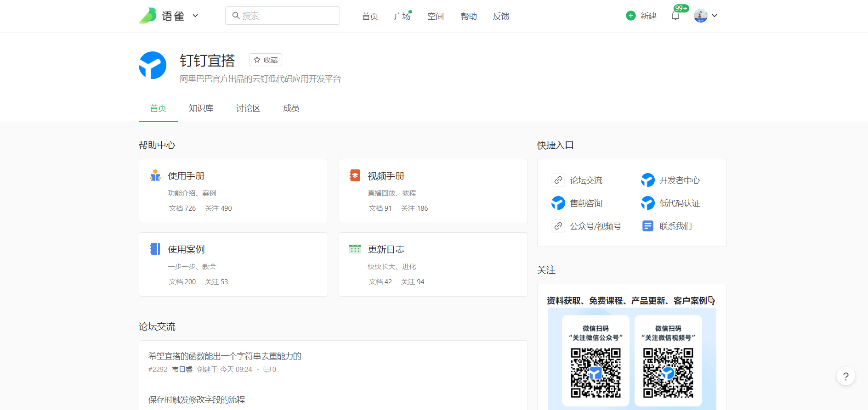Open 帮助 in top navigation
Image resolution: width=868 pixels, height=410 pixels.
[x=469, y=16]
